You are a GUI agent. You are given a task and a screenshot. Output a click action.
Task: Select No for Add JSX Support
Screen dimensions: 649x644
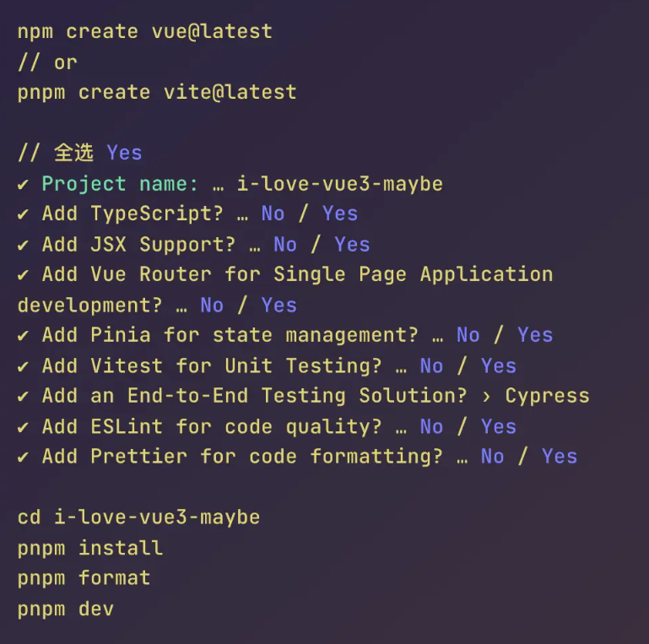coord(285,245)
